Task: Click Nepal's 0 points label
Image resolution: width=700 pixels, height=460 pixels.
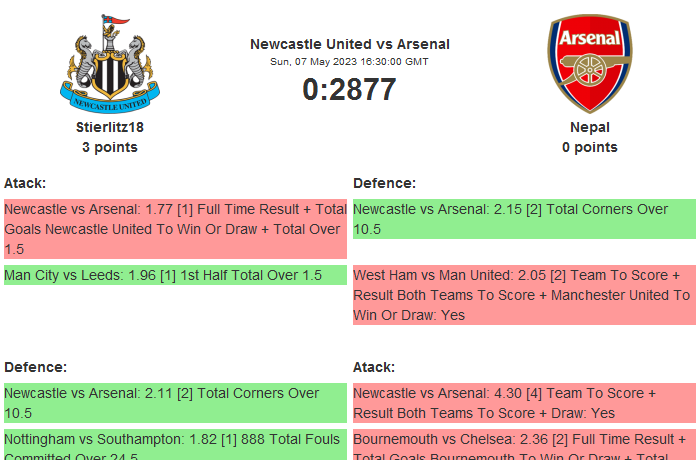Action: tap(590, 147)
